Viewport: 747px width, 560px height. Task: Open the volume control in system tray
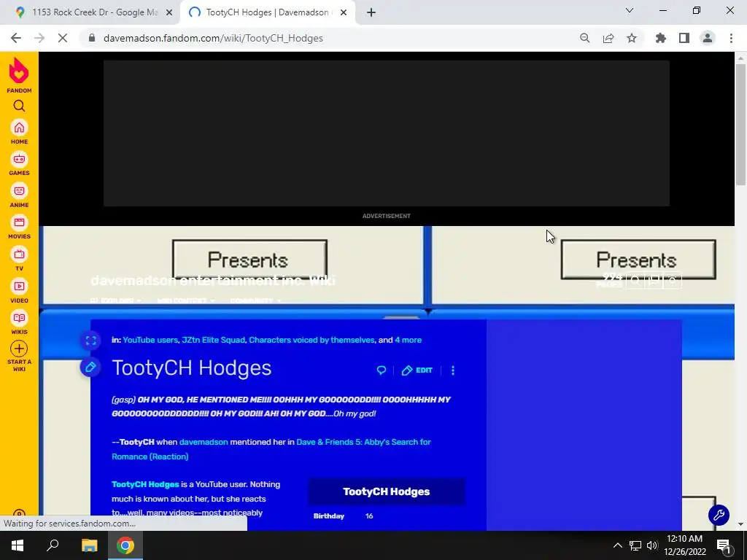click(x=651, y=545)
